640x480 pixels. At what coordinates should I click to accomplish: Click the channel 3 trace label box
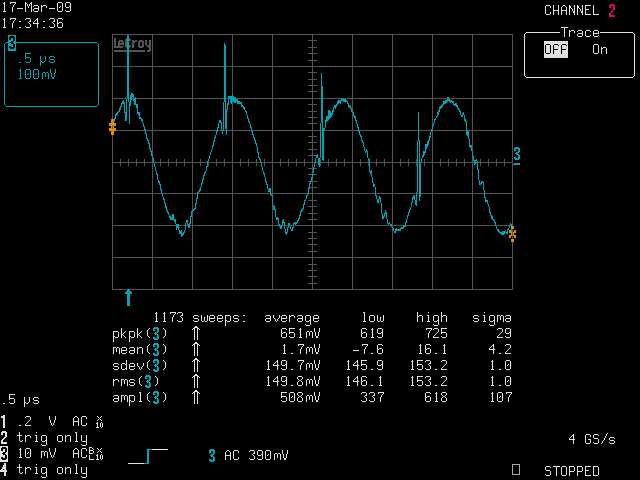coord(51,71)
